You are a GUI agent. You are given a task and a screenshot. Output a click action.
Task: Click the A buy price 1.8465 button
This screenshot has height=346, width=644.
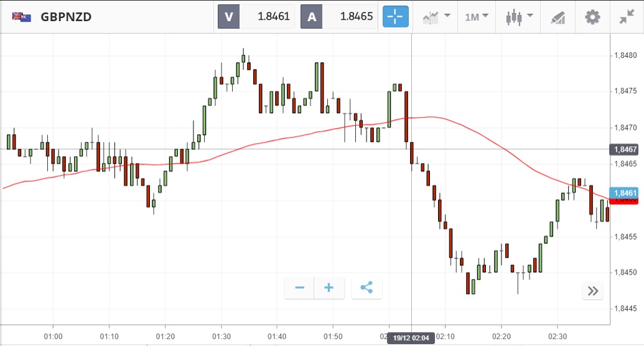(339, 17)
